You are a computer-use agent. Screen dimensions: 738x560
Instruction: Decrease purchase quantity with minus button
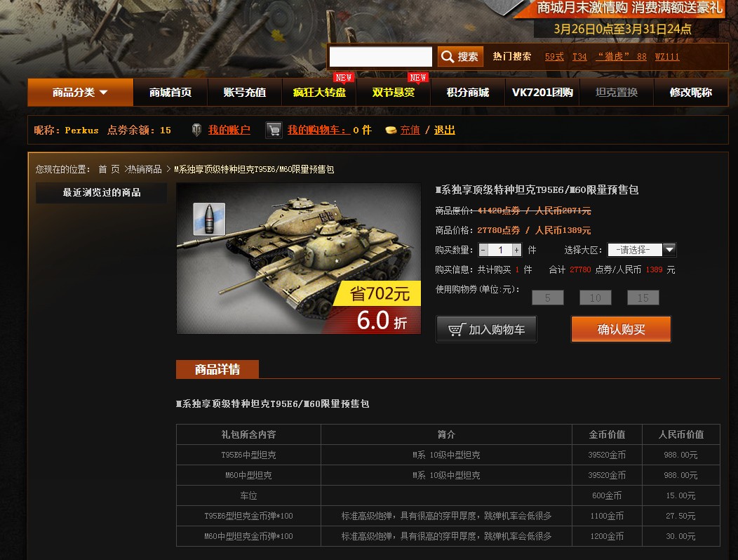point(483,250)
